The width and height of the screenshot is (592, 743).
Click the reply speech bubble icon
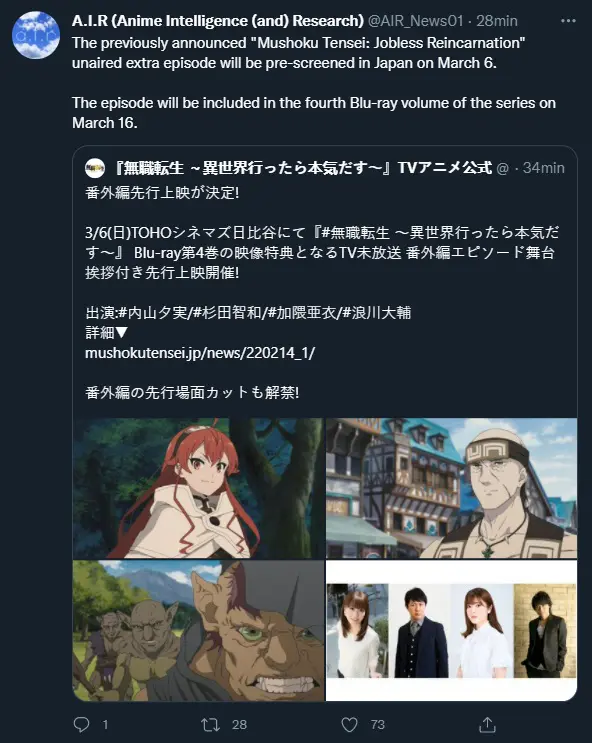pos(82,724)
